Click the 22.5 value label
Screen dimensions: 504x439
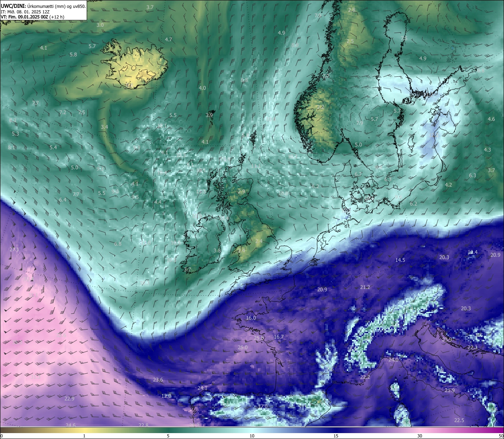[x=459, y=420]
